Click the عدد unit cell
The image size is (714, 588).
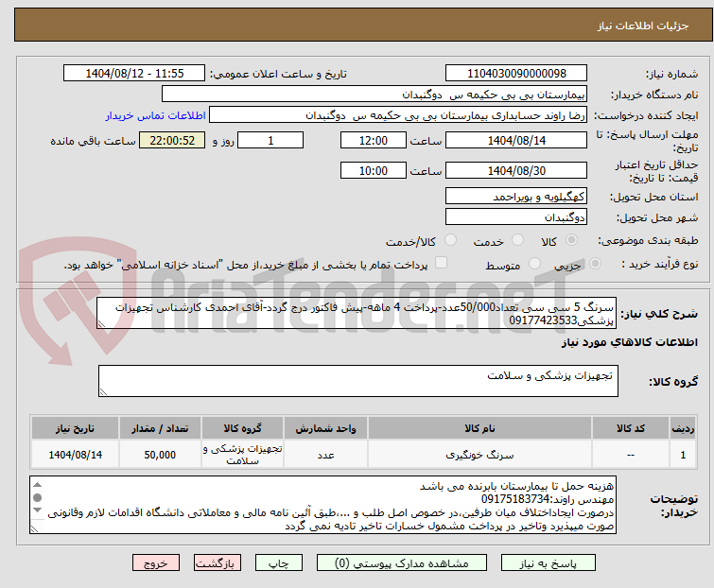[x=325, y=454]
